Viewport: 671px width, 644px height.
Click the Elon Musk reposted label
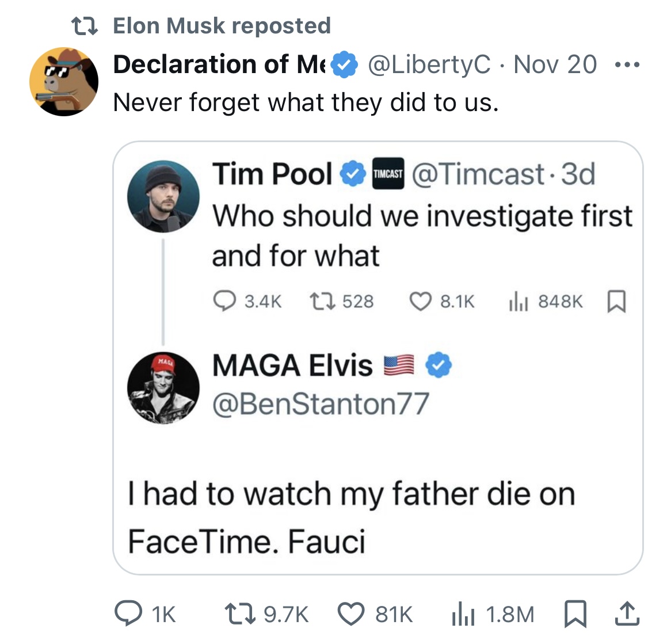(x=222, y=25)
